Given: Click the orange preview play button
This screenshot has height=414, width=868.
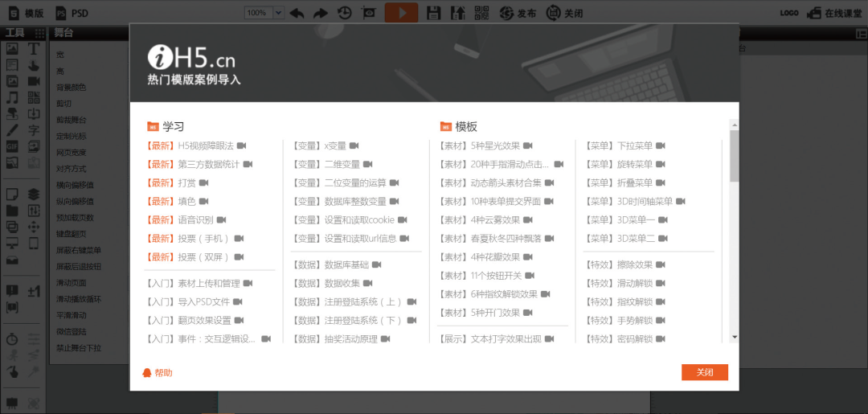Looking at the screenshot, I should [401, 13].
